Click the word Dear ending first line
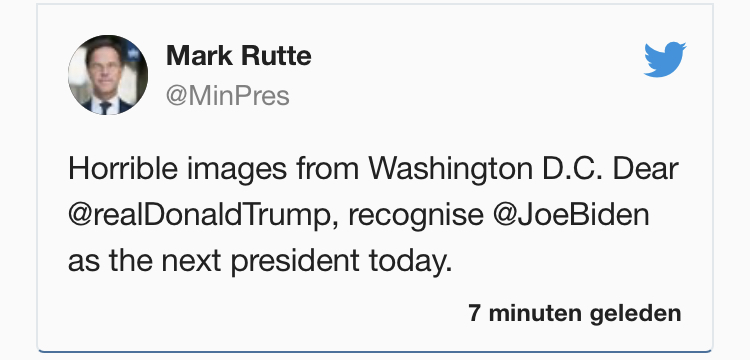The height and width of the screenshot is (360, 750). coord(646,169)
